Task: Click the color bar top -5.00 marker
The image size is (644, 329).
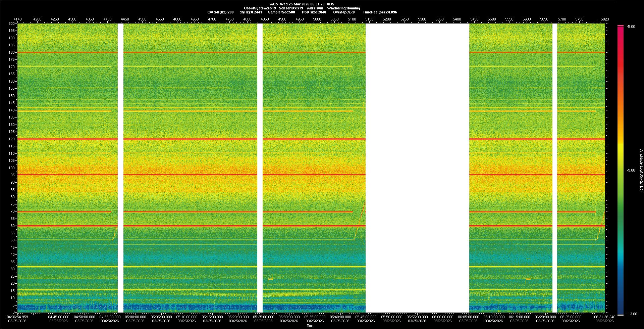Action: click(x=621, y=26)
